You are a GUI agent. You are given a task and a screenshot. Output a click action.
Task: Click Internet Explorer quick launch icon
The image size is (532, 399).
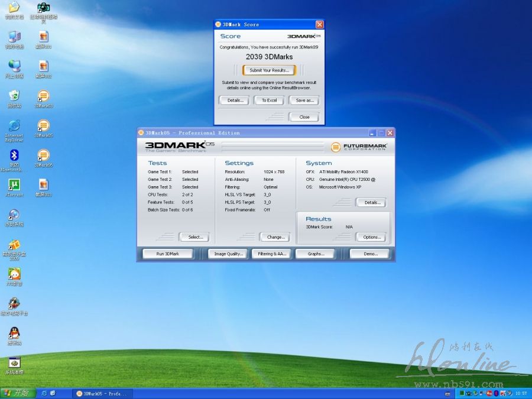coord(44,393)
